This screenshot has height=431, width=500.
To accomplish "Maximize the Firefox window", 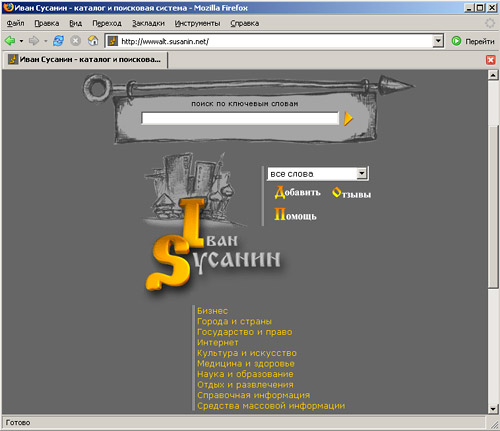I will [x=480, y=8].
